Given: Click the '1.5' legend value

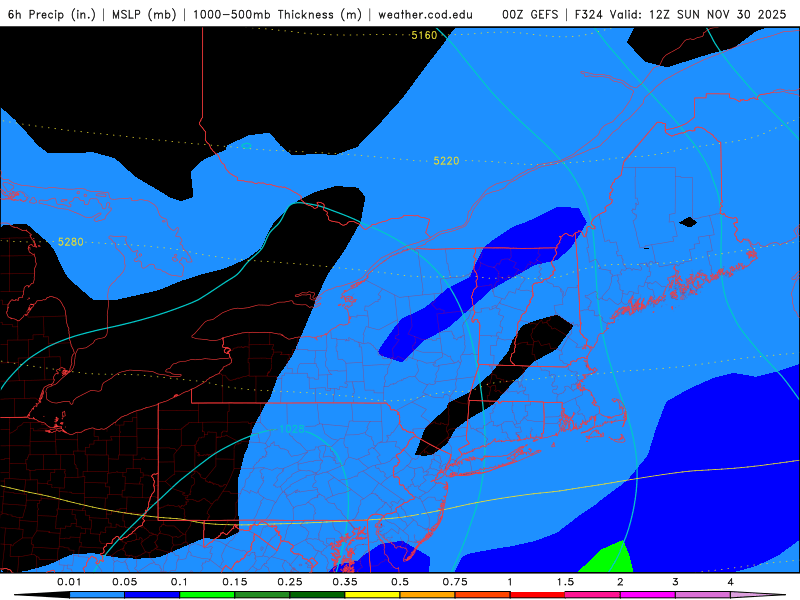Looking at the screenshot, I should point(565,582).
